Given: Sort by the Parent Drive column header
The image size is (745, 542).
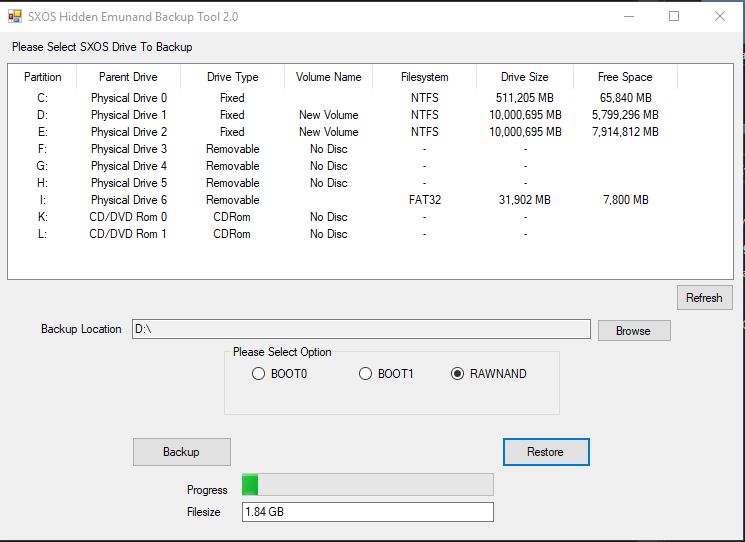Looking at the screenshot, I should [128, 77].
